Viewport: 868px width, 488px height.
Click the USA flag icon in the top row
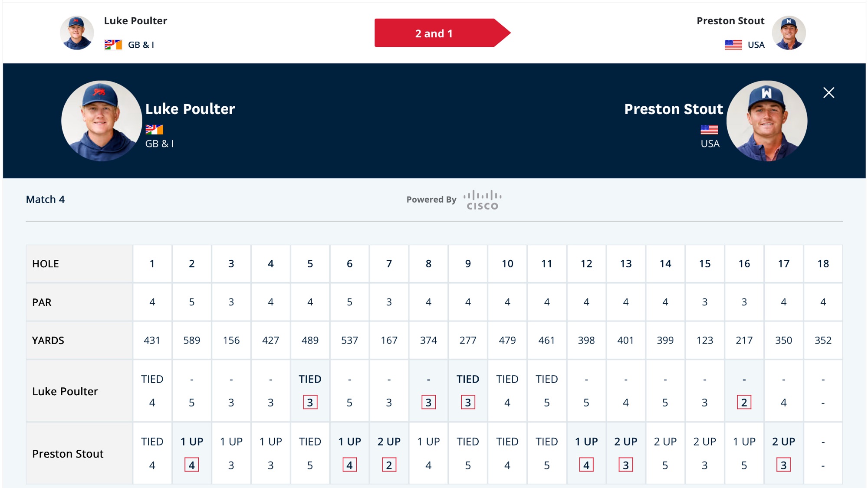[x=733, y=45]
